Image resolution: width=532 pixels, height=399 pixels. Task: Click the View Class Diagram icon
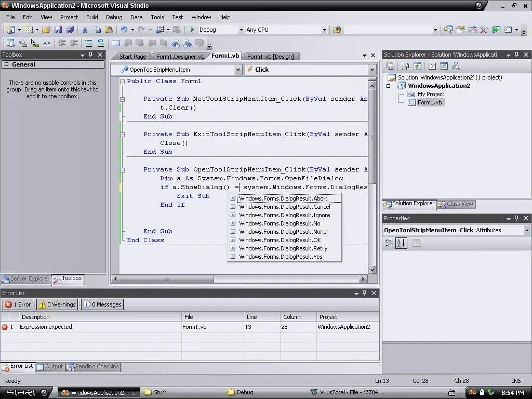(456, 66)
